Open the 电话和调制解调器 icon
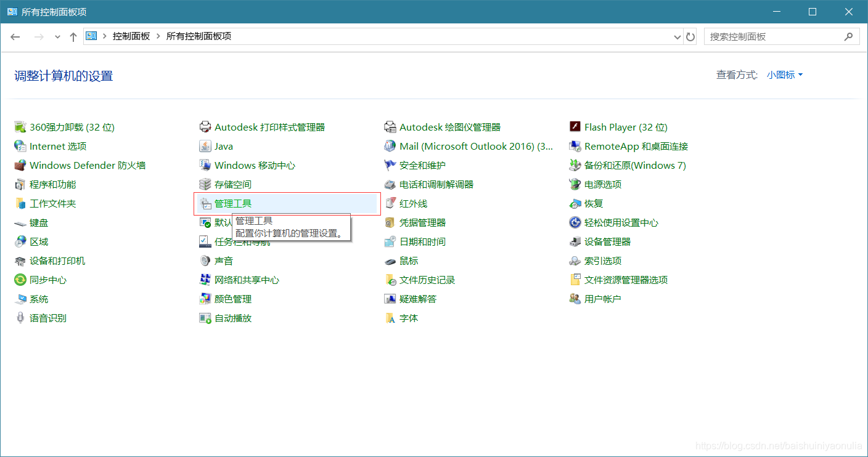 (390, 184)
